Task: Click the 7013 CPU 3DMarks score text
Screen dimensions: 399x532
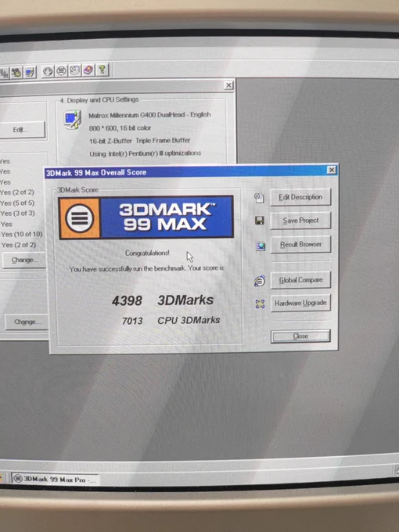Action: 171,320
